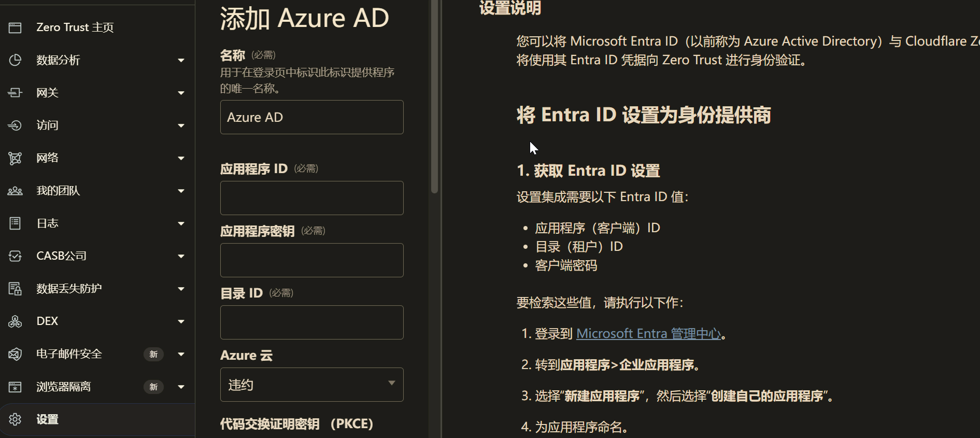Expand the 网关 section arrow

click(181, 93)
